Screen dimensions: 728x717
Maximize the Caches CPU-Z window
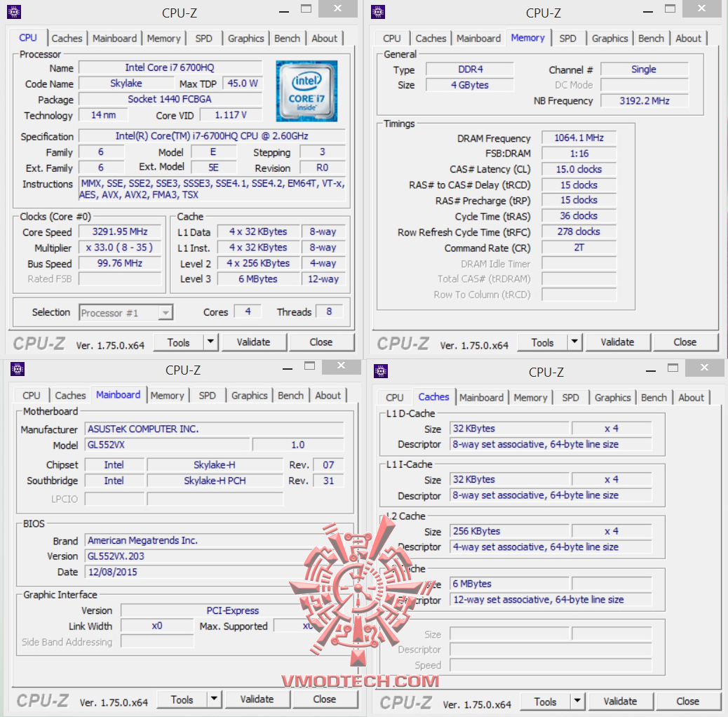pyautogui.click(x=673, y=368)
